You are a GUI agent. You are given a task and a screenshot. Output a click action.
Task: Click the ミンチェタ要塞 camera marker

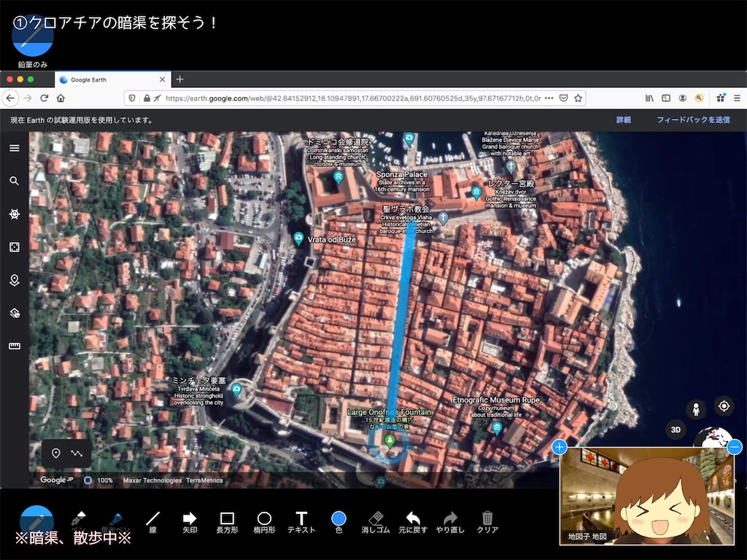(x=236, y=391)
